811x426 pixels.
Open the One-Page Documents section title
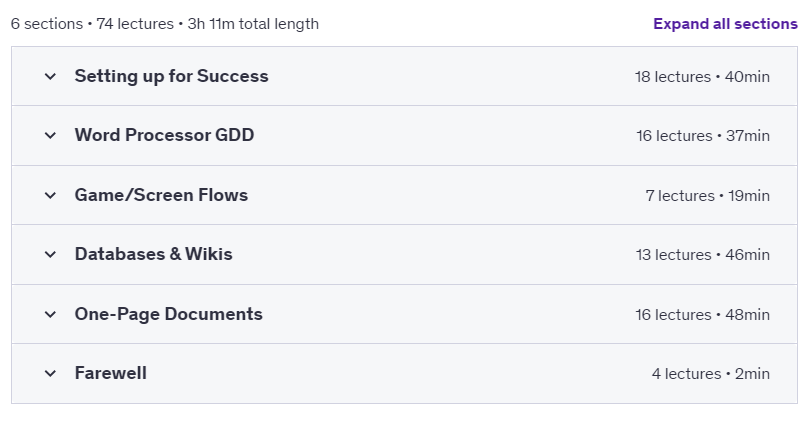coord(169,314)
